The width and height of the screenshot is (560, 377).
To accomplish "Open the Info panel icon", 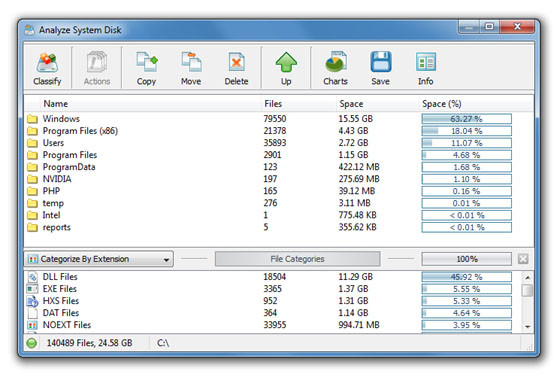I will (426, 62).
